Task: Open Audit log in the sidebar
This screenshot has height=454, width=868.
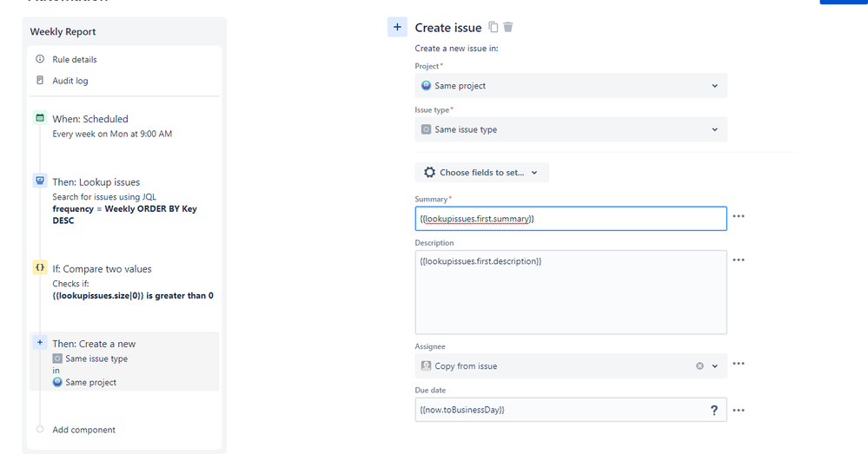Action: click(x=70, y=81)
